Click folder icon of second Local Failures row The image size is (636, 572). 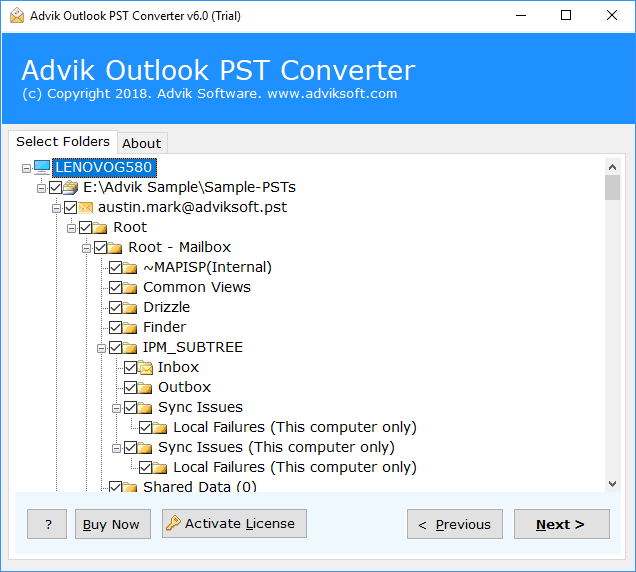point(160,467)
